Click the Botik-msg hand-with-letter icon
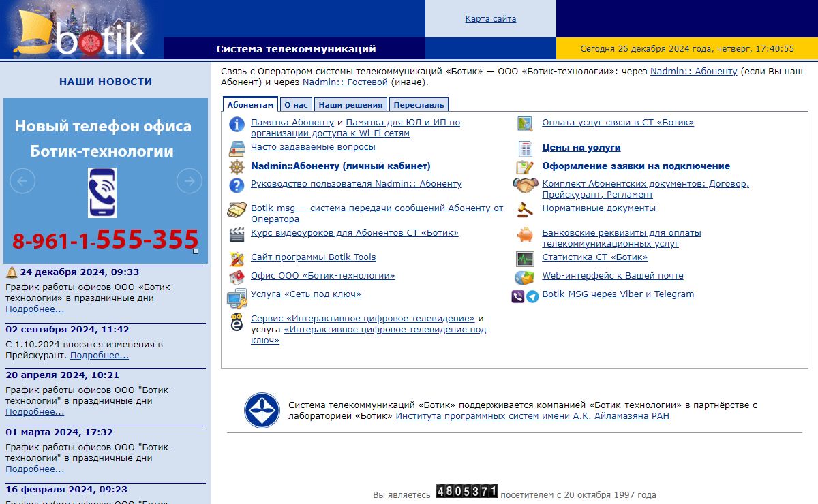The width and height of the screenshot is (818, 504). click(237, 210)
